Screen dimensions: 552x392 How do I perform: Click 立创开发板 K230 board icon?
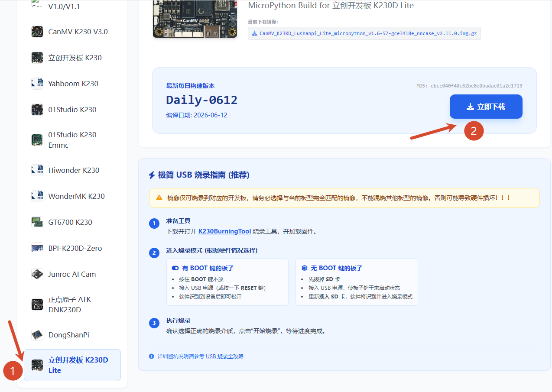(x=37, y=58)
